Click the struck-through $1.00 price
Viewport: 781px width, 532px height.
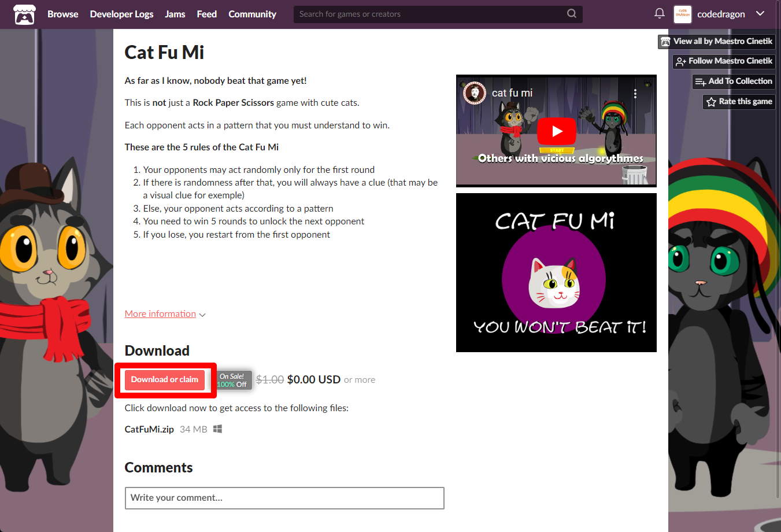(x=270, y=380)
